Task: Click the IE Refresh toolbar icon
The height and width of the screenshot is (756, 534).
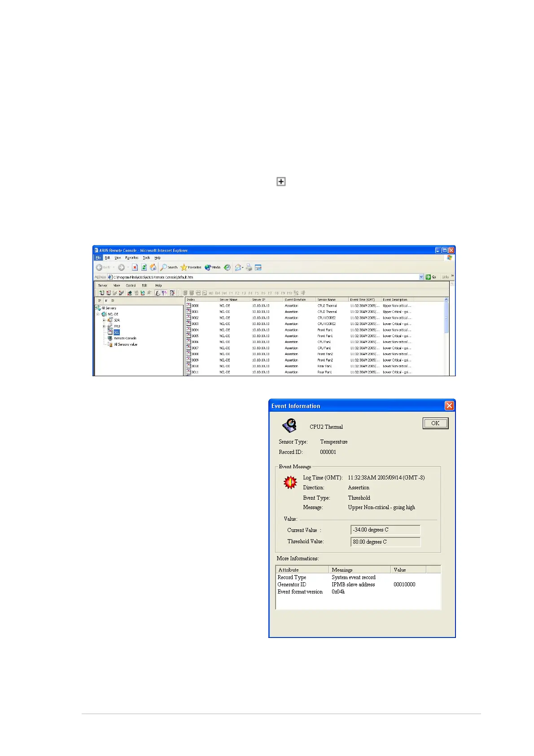Action: pyautogui.click(x=144, y=267)
